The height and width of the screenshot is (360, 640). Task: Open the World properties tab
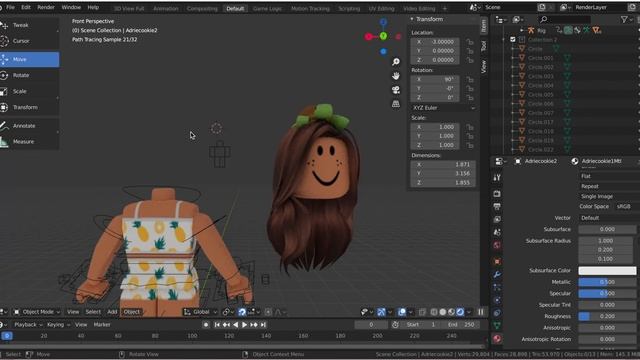tap(497, 245)
